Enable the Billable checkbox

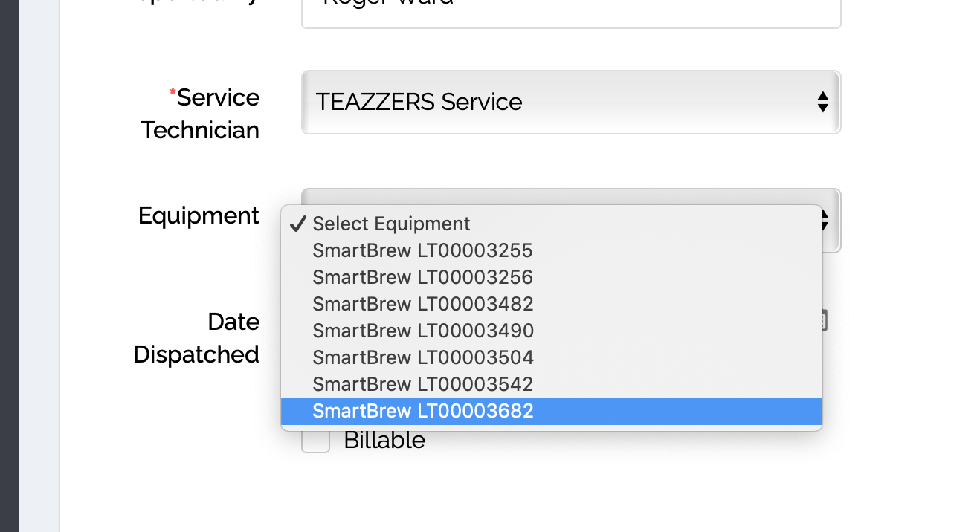[315, 440]
